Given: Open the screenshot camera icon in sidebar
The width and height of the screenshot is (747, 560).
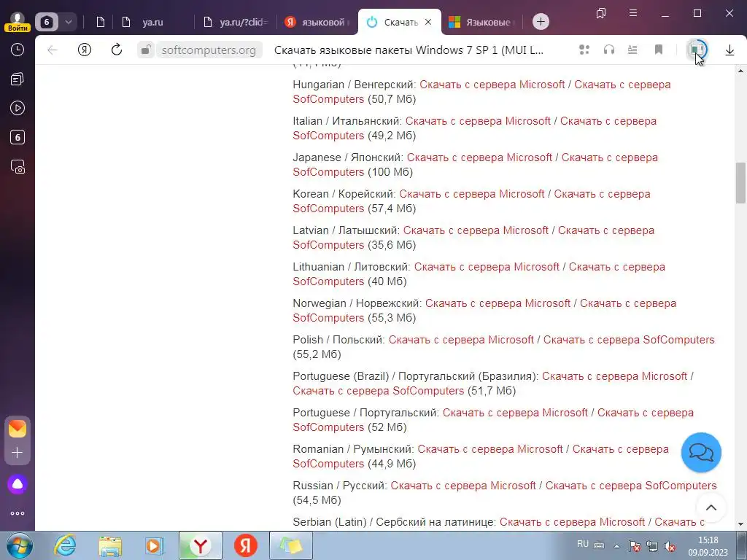Looking at the screenshot, I should point(18,167).
